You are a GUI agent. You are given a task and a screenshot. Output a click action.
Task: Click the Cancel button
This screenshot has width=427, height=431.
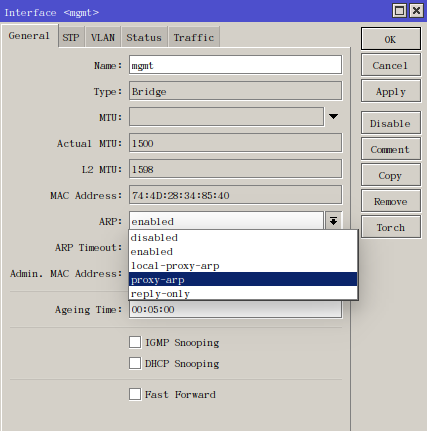tap(391, 65)
